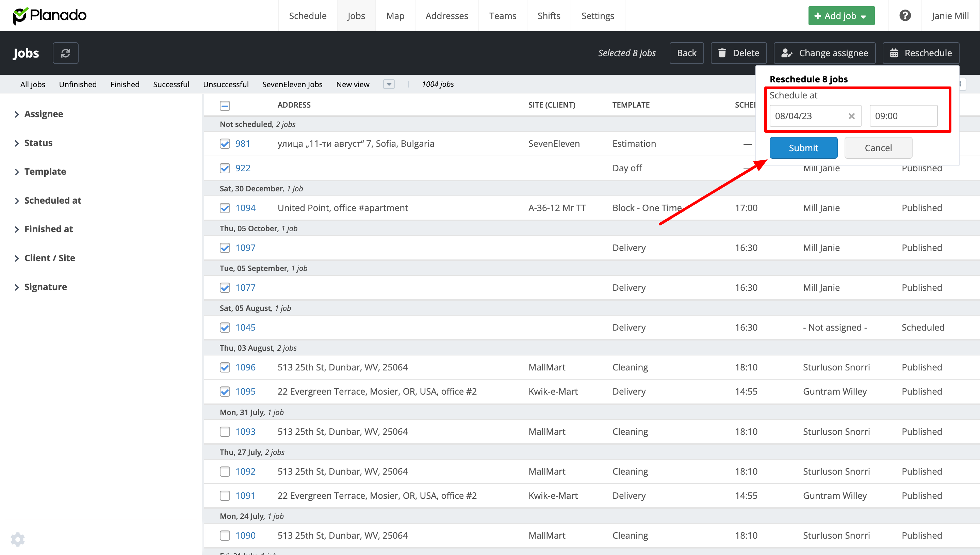
Task: Click the 09:00 time field
Action: (x=903, y=116)
